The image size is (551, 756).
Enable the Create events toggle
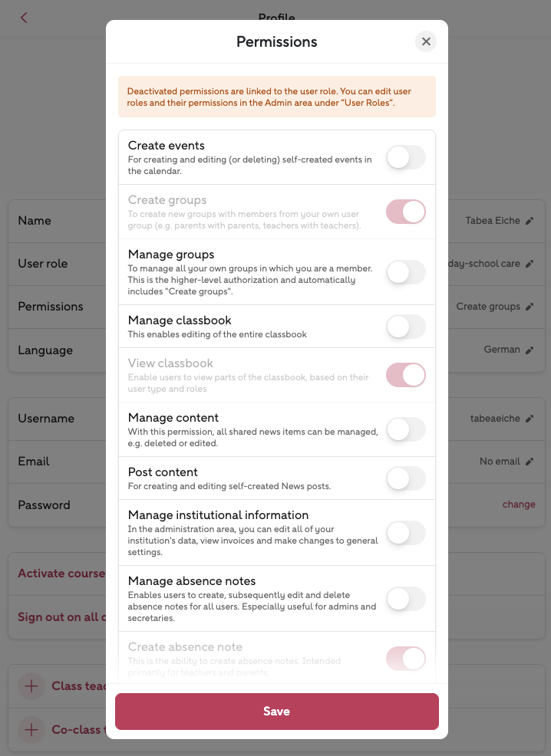click(x=405, y=157)
